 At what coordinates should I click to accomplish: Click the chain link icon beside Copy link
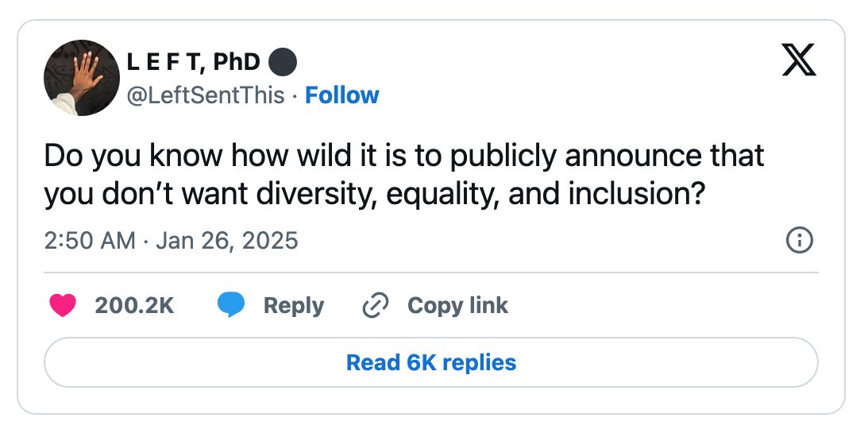coord(376,306)
